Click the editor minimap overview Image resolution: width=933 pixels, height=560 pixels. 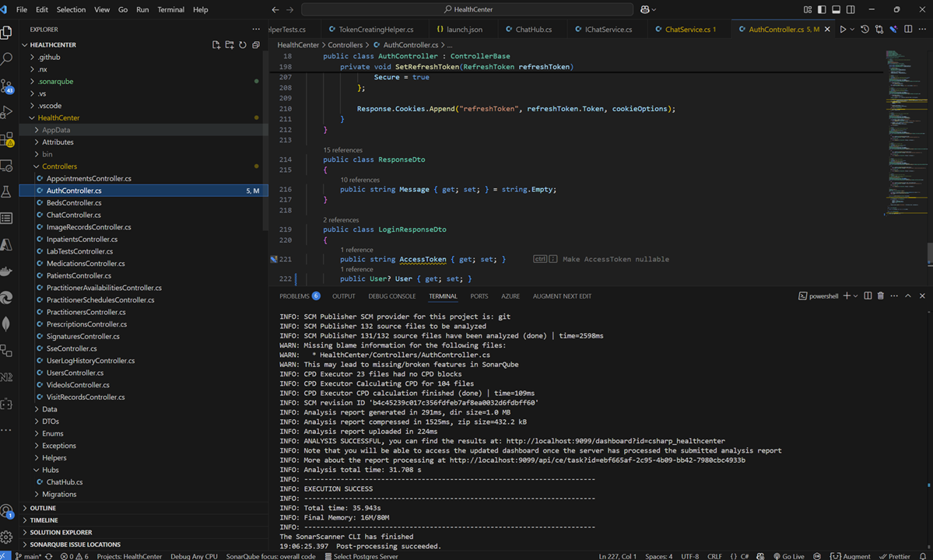click(x=906, y=131)
